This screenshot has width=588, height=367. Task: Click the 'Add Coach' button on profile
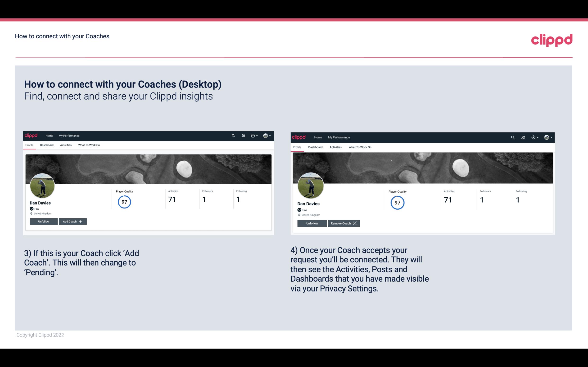tap(72, 221)
